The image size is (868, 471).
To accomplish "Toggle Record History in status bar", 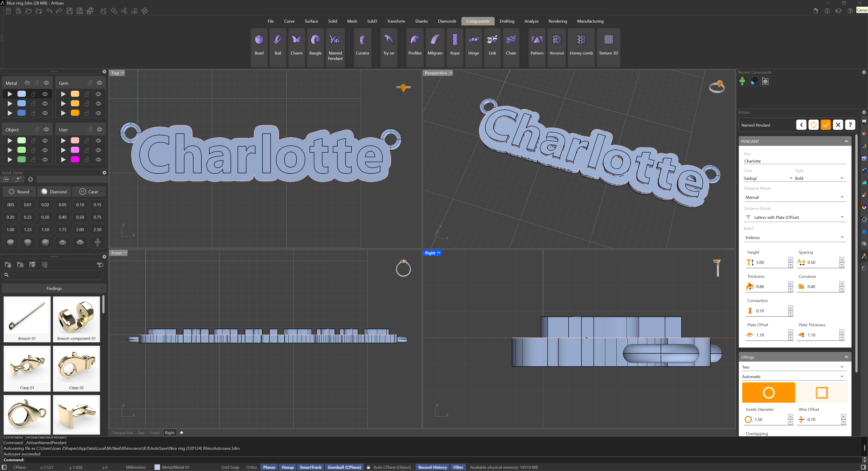I will tap(432, 467).
